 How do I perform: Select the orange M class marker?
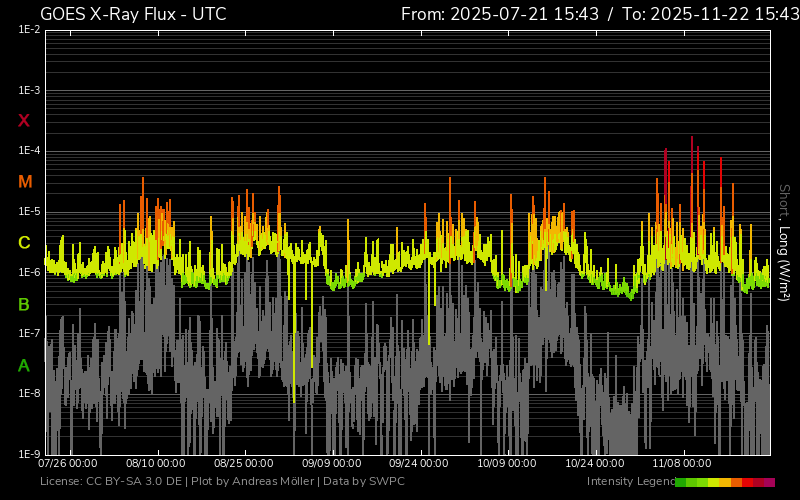tap(25, 182)
